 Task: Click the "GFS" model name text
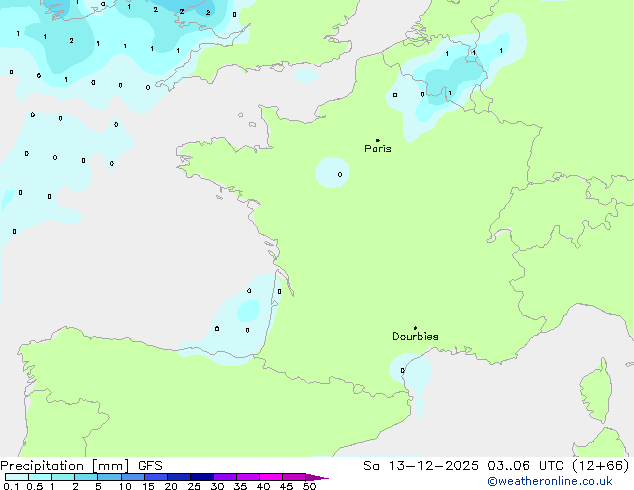coord(150,466)
